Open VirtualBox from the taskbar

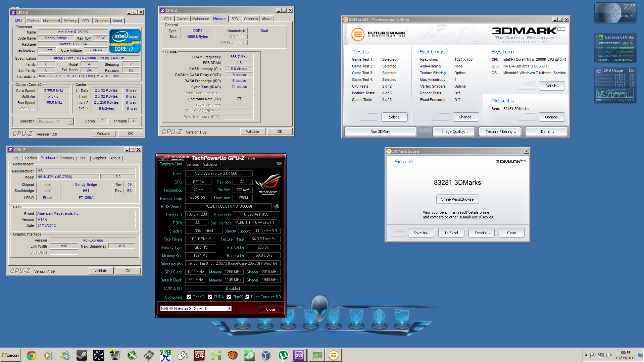(266, 355)
